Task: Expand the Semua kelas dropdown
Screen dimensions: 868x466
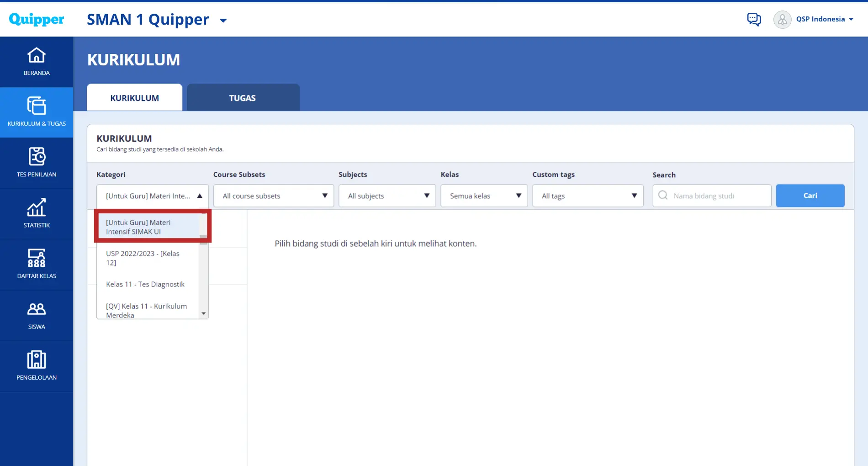Action: (484, 196)
